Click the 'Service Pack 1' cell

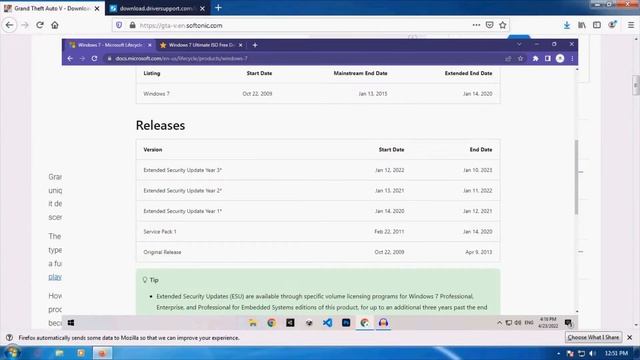(x=160, y=231)
